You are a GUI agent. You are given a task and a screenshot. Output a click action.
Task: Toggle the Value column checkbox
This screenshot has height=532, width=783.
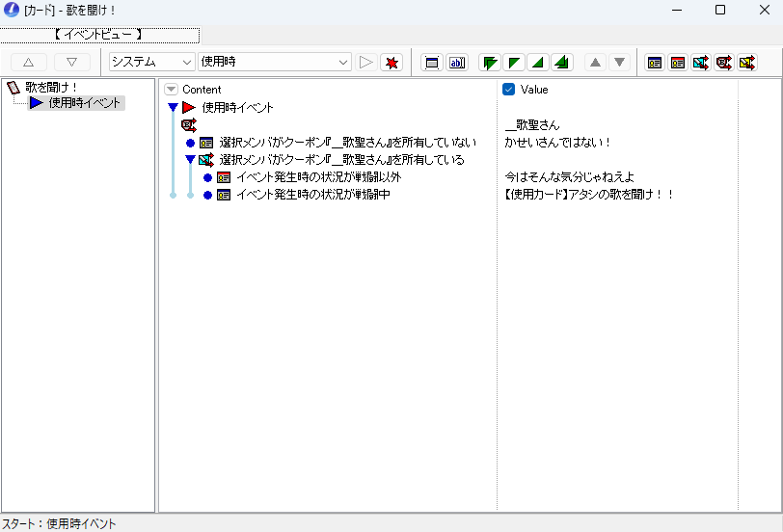[509, 90]
